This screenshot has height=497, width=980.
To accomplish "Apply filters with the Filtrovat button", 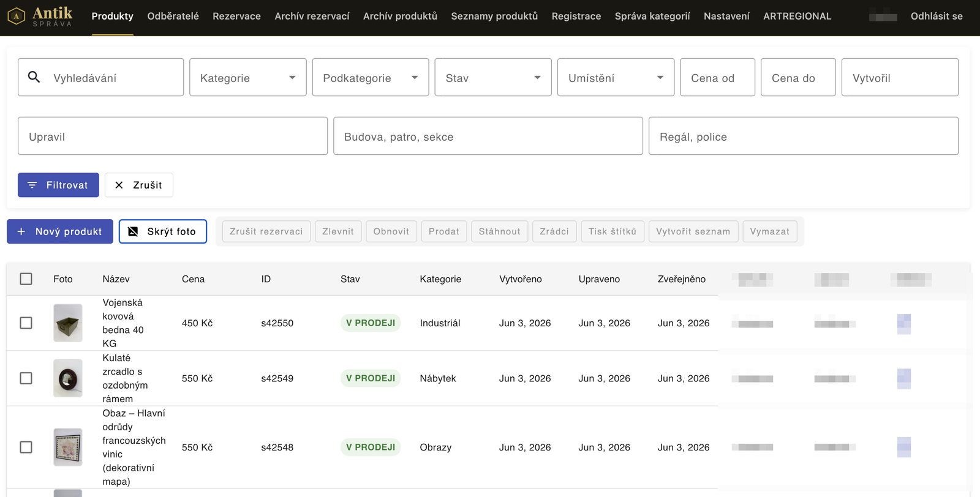I will [x=58, y=185].
